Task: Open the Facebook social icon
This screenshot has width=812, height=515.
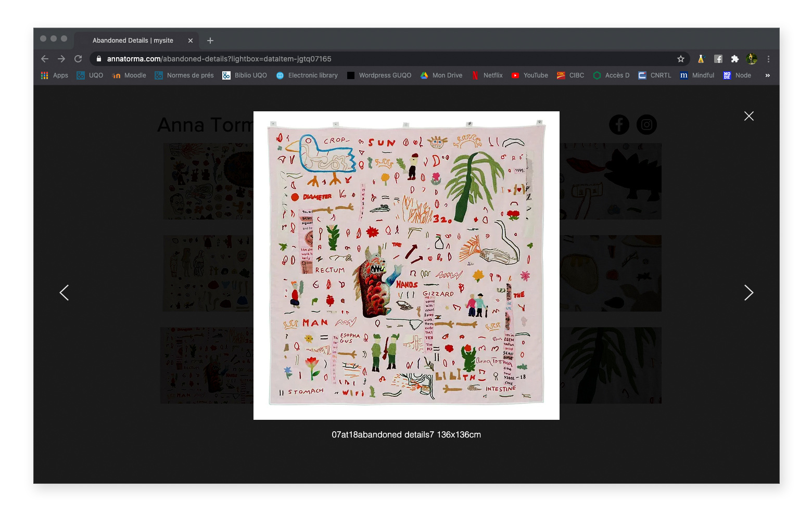Action: [x=619, y=124]
